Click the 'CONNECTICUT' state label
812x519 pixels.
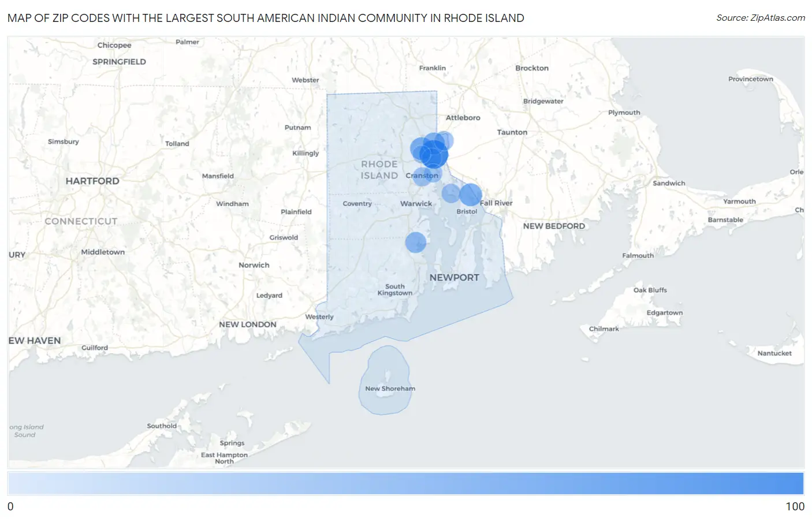[81, 222]
